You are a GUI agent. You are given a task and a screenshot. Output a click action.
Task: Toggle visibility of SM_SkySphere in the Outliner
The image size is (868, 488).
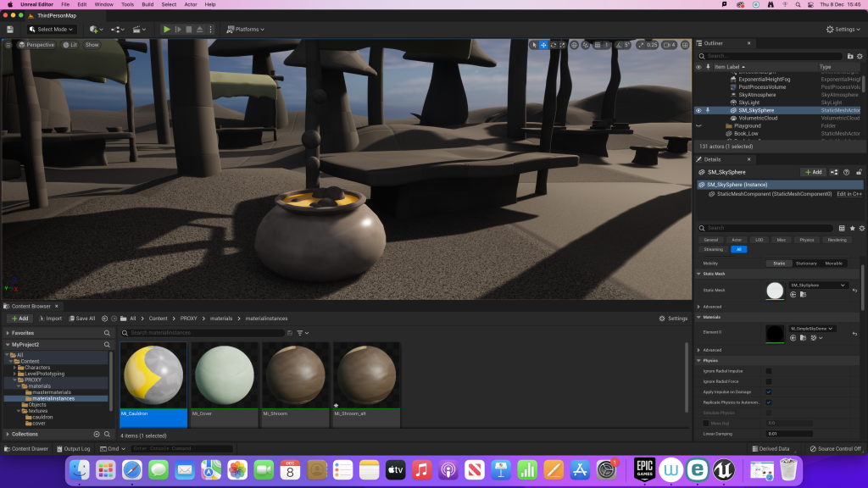[698, 111]
